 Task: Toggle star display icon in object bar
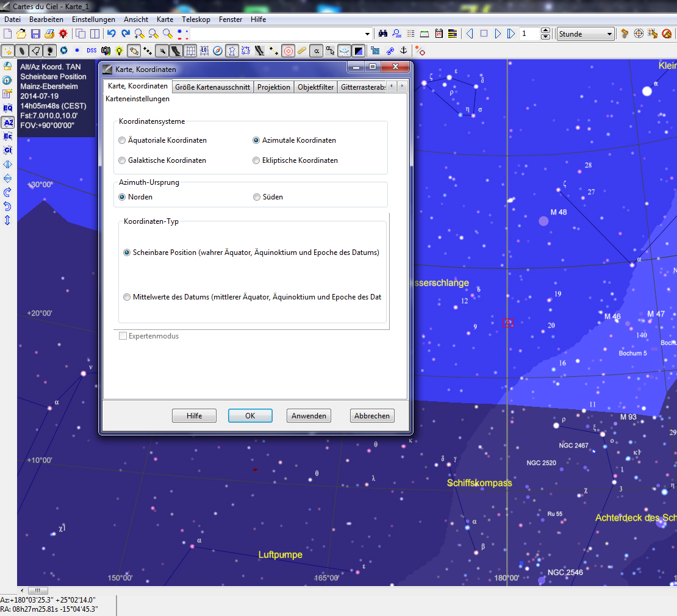tap(8, 51)
